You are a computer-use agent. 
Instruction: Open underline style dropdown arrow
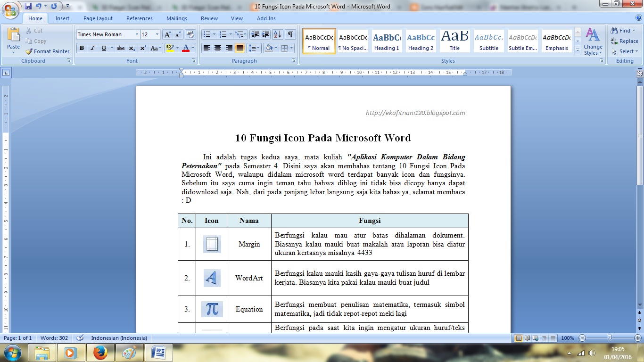pos(111,48)
